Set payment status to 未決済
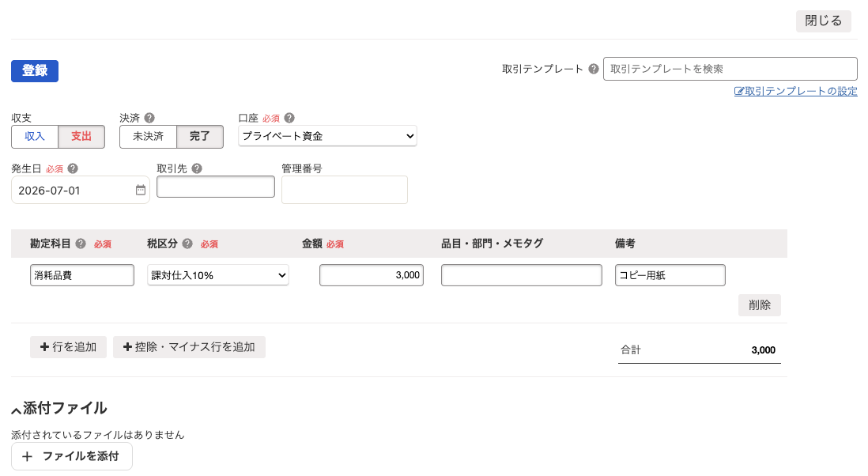Screen dimensions: 868x476 point(148,137)
